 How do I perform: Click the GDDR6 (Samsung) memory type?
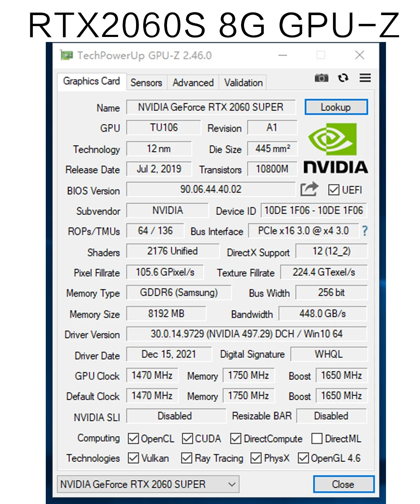pos(178,293)
